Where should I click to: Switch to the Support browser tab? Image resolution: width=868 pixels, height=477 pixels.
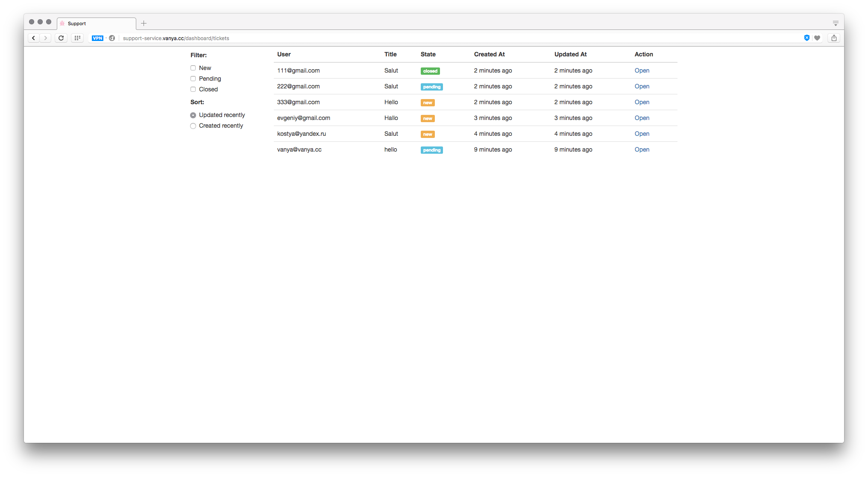click(x=96, y=23)
